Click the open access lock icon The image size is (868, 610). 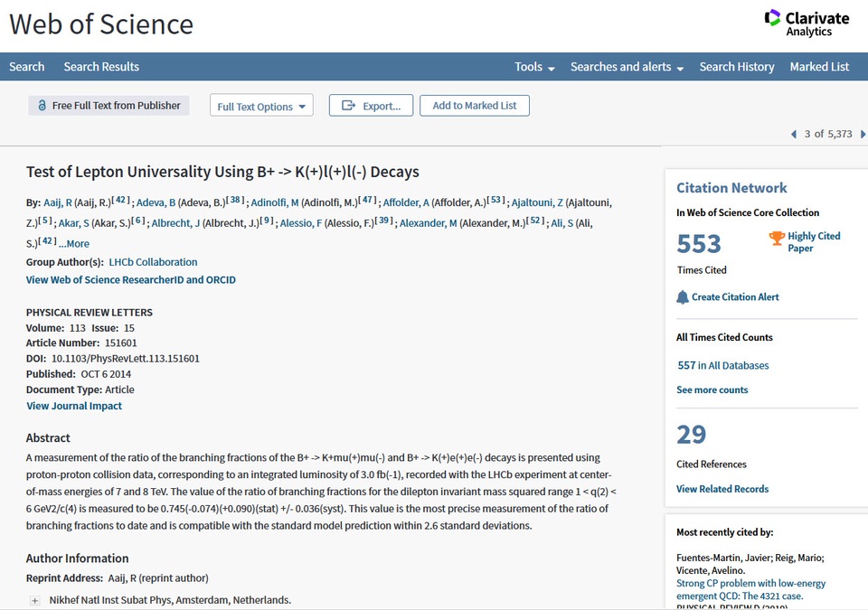point(42,105)
